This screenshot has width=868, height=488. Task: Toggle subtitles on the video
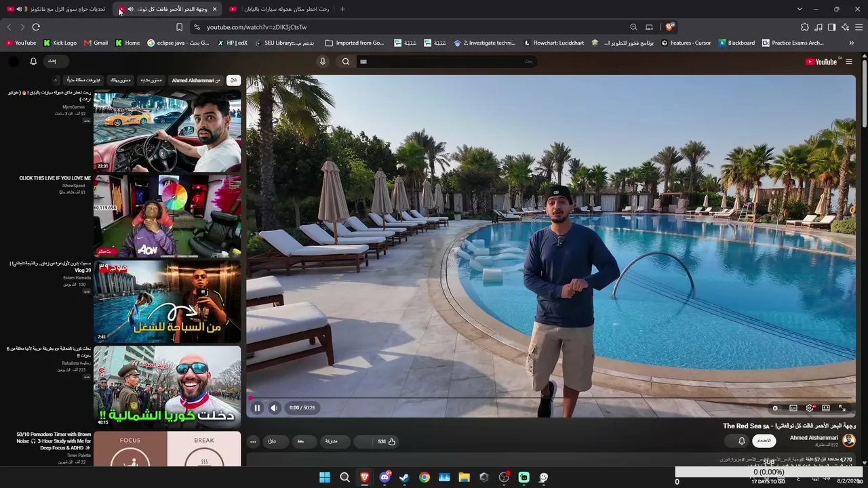tap(793, 408)
